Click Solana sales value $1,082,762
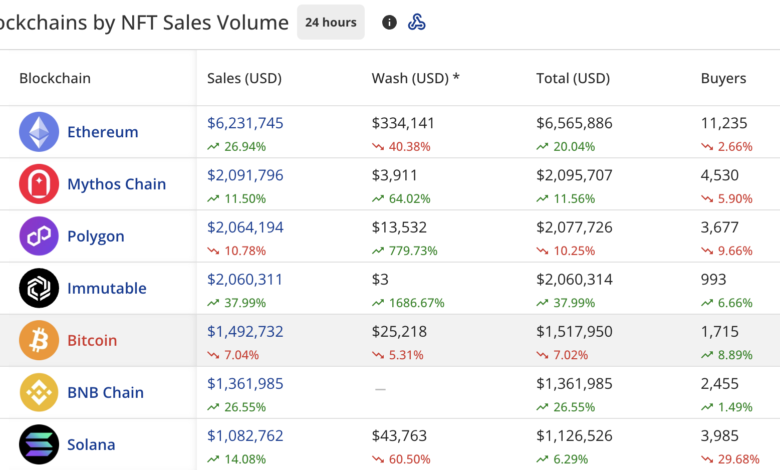This screenshot has width=780, height=470. (x=245, y=435)
